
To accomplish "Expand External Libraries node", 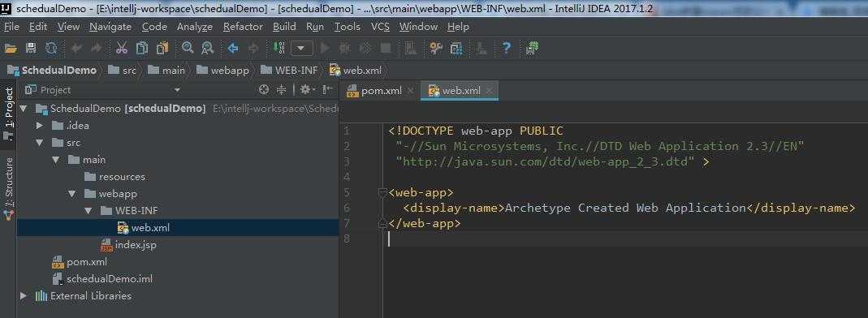I will click(x=23, y=296).
